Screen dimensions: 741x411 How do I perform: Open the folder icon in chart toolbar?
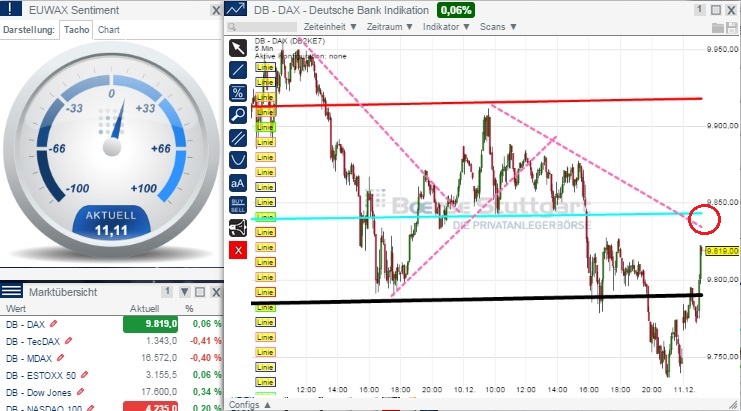(718, 28)
